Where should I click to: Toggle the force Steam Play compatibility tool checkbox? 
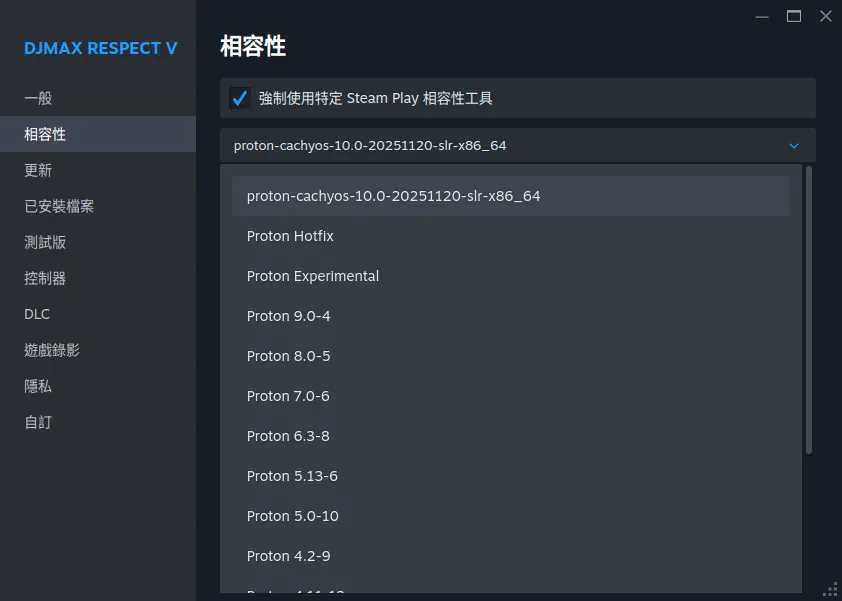(240, 98)
